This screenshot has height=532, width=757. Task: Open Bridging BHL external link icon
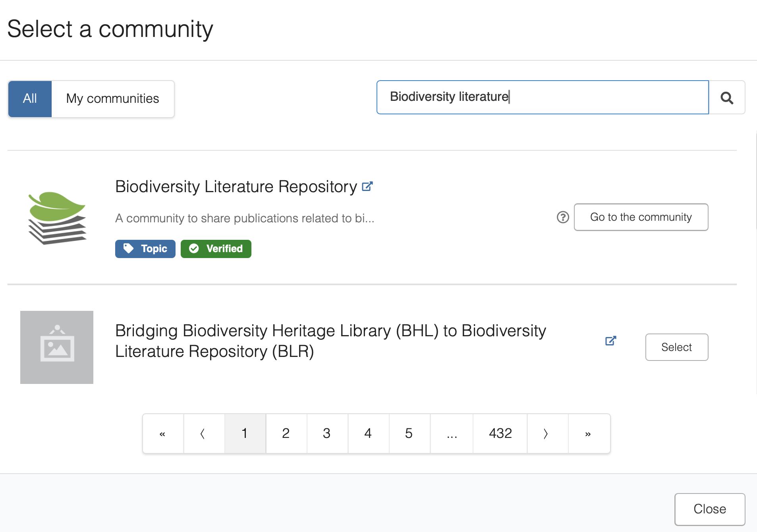click(x=610, y=341)
